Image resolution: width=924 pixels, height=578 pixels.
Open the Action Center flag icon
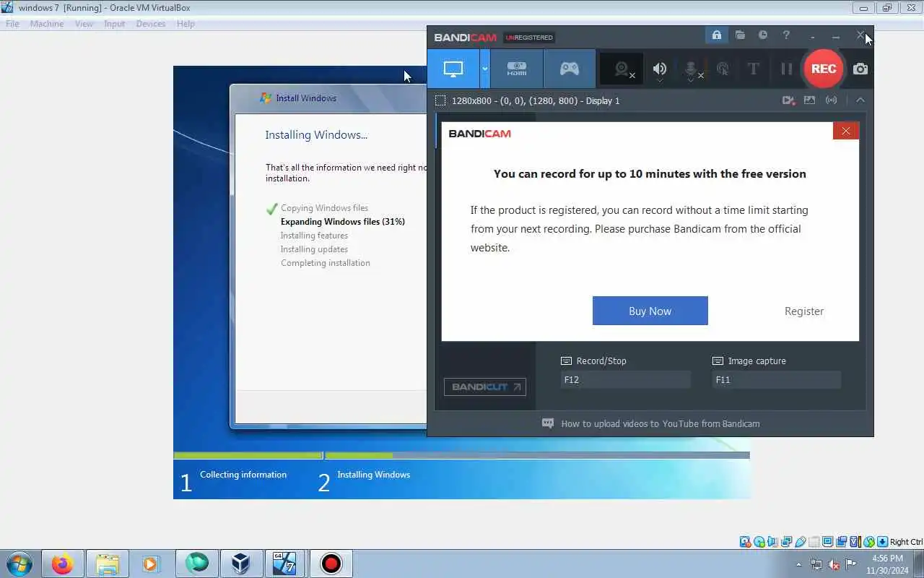850,564
